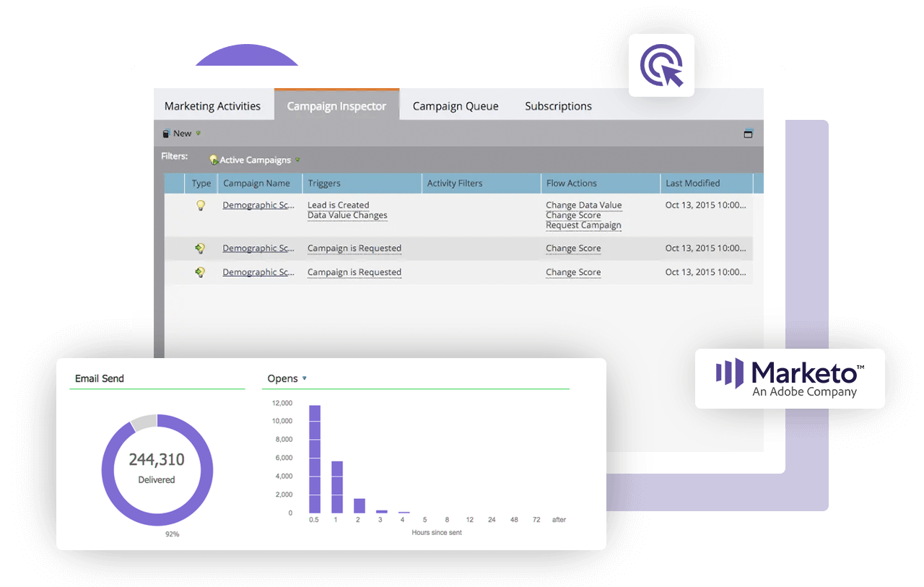Screen dimensions: 924x587
Task: Open the Opens metric dropdown arrow
Action: tap(305, 378)
